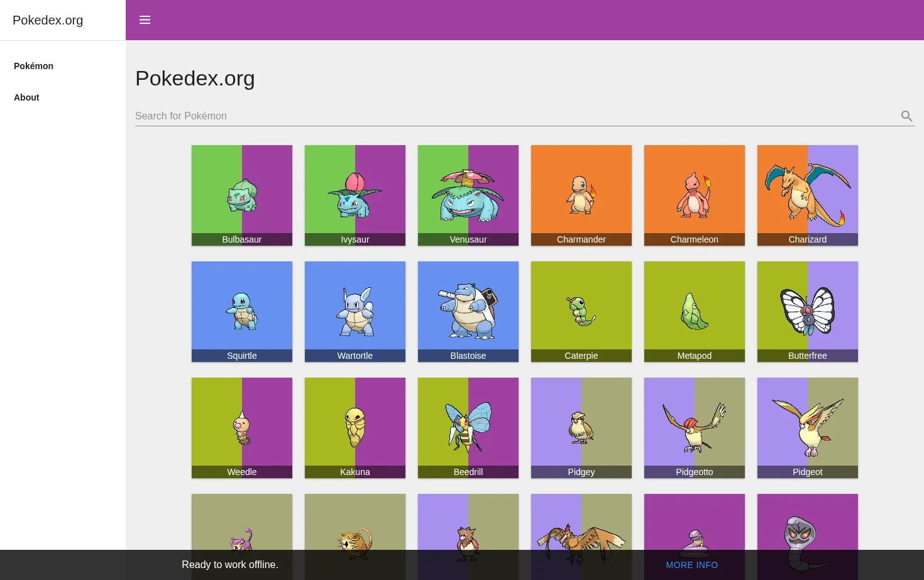
Task: Click the search magnifier icon
Action: pyautogui.click(x=906, y=116)
